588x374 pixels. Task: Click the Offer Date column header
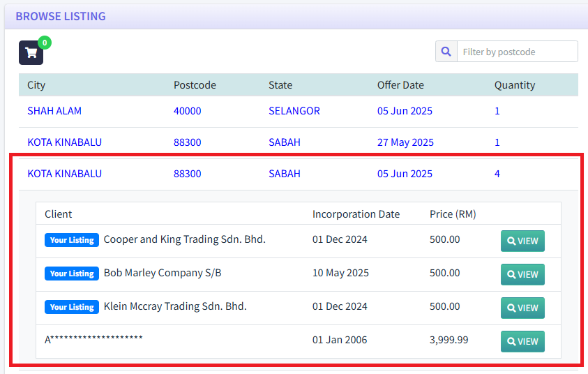[400, 85]
